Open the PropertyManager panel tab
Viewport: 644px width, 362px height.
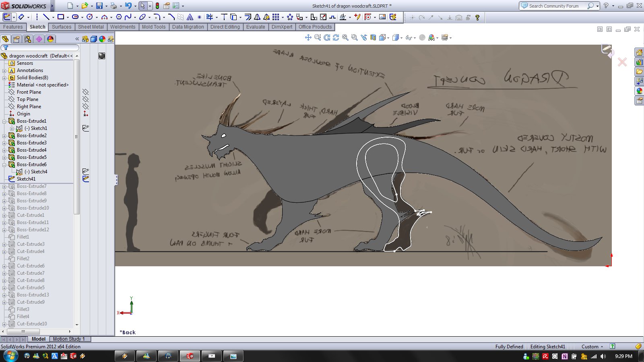coord(16,39)
